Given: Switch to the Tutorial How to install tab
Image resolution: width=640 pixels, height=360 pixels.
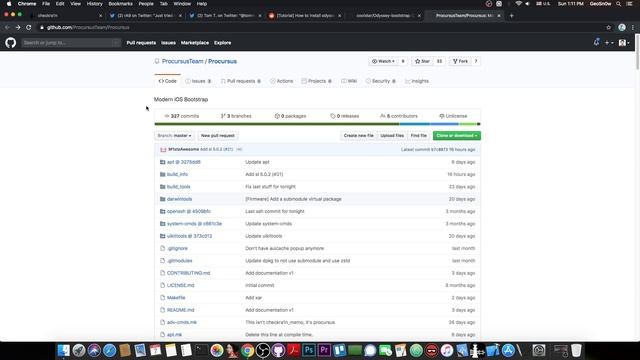Looking at the screenshot, I should (x=305, y=16).
